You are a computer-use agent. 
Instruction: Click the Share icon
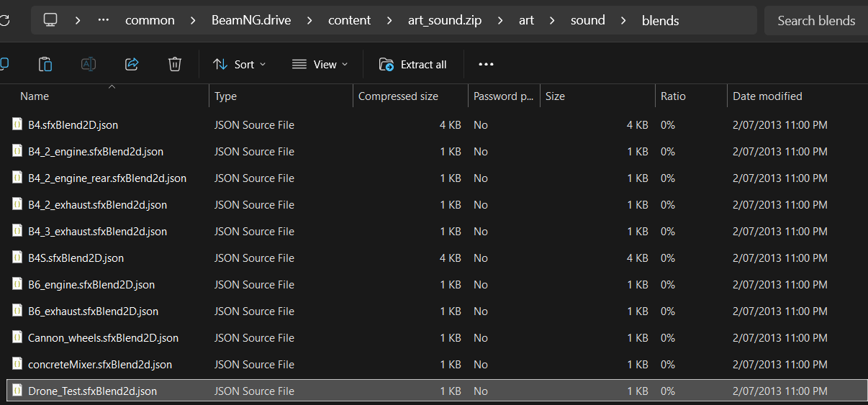(x=132, y=64)
